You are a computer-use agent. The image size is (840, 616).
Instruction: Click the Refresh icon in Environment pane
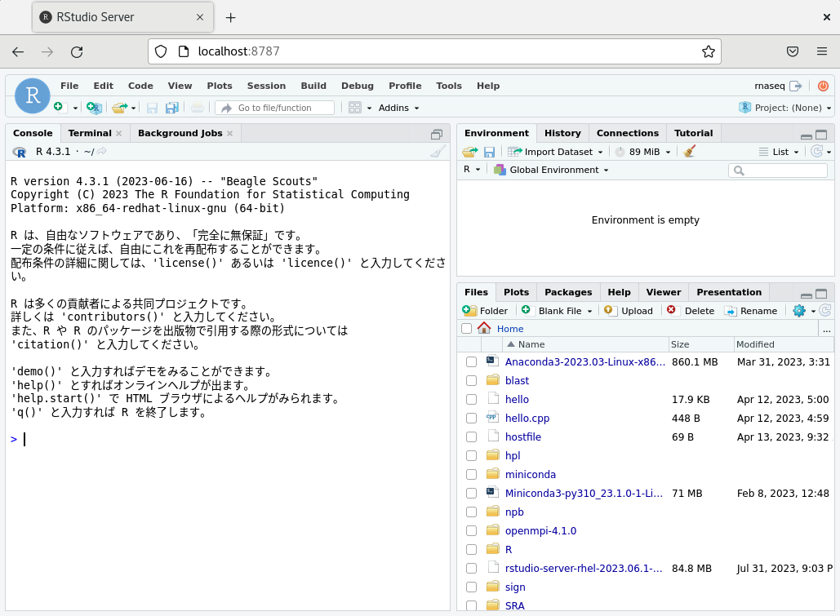[x=816, y=152]
